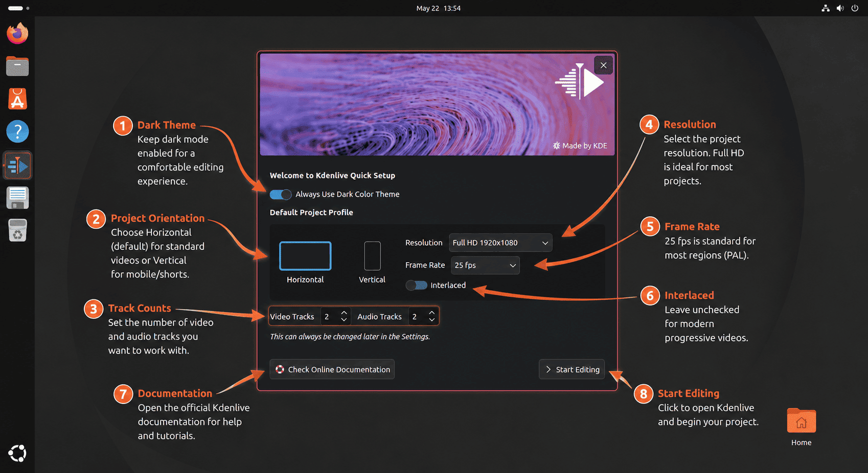Viewport: 868px width, 473px height.
Task: Toggle Always Use Dark Color Theme switch
Action: click(x=281, y=194)
